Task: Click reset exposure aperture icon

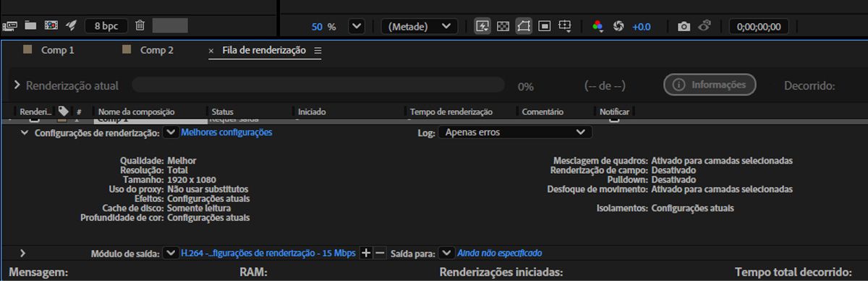Action: [x=618, y=26]
